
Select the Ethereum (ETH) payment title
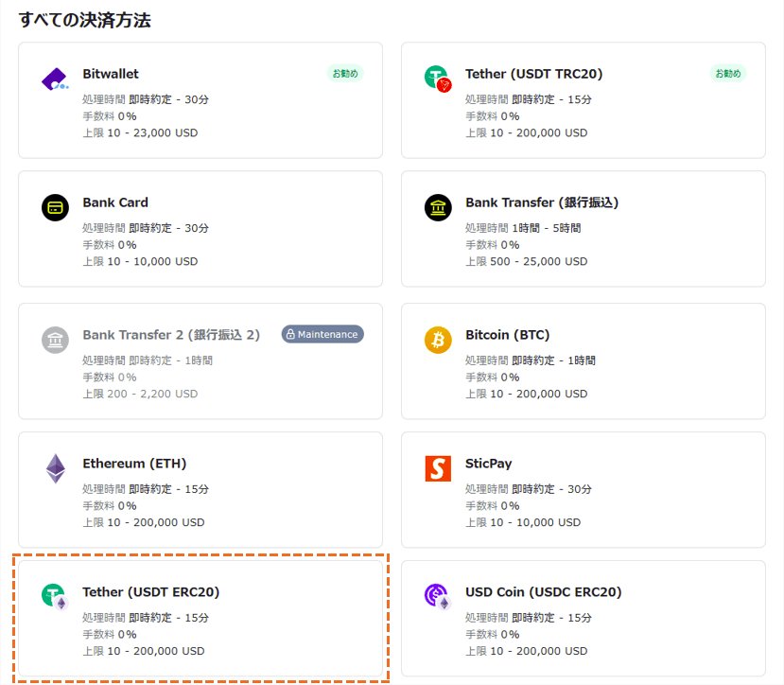[134, 464]
